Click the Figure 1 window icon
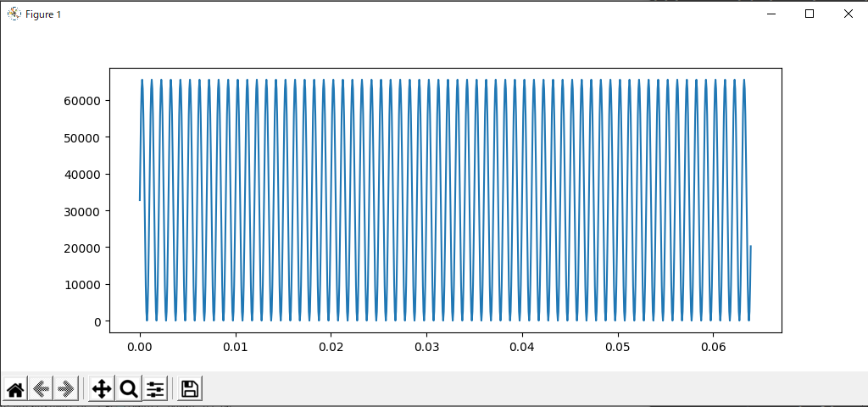 14,14
